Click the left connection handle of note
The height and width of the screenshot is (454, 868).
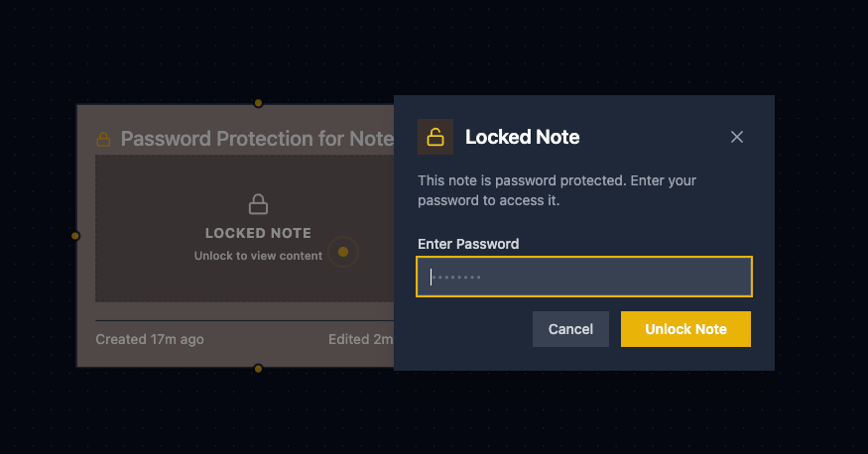click(x=75, y=236)
